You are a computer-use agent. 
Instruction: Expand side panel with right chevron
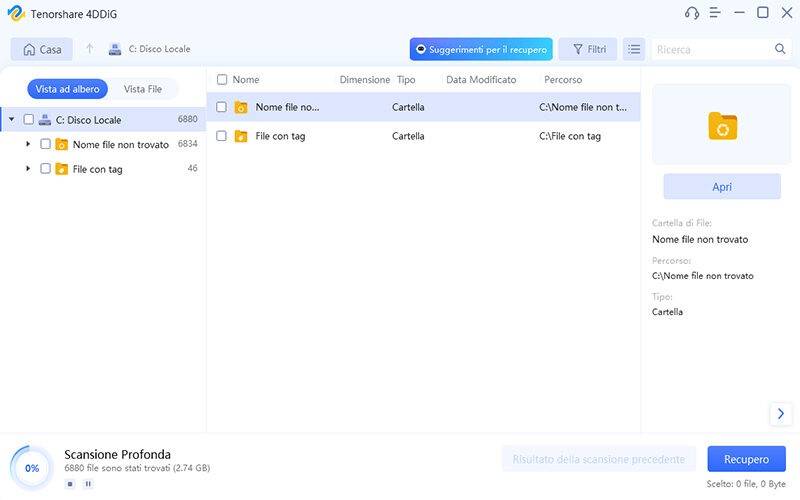pos(779,414)
